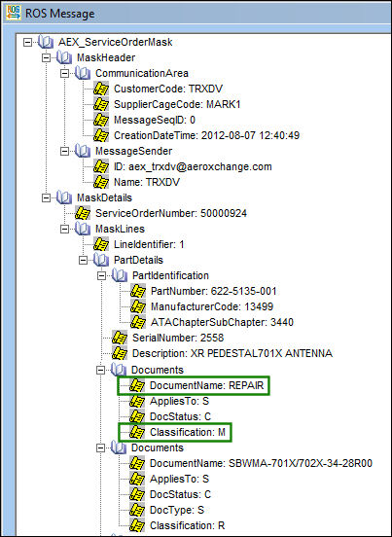Collapse the MessageSender node

(x=65, y=152)
